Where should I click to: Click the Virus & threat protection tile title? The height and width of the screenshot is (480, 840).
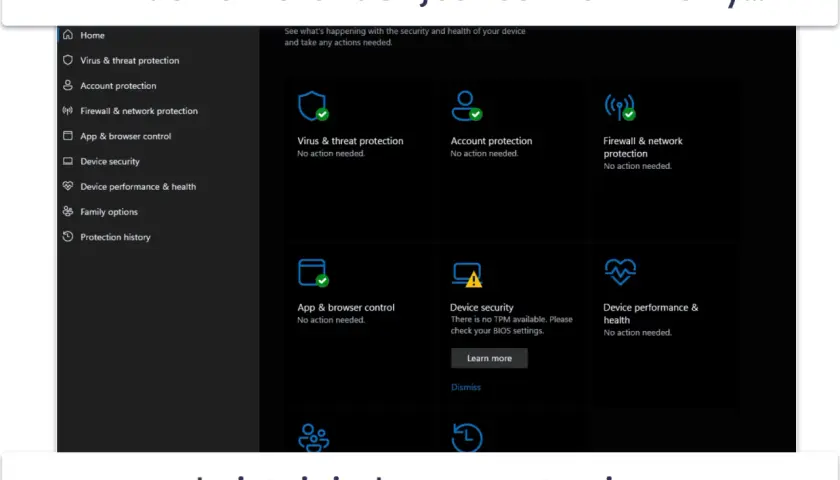click(x=350, y=140)
